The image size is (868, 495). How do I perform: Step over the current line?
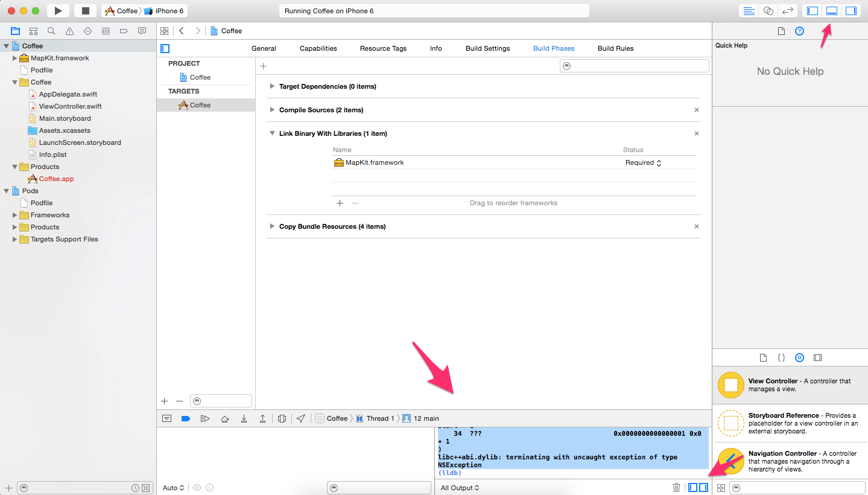point(224,418)
